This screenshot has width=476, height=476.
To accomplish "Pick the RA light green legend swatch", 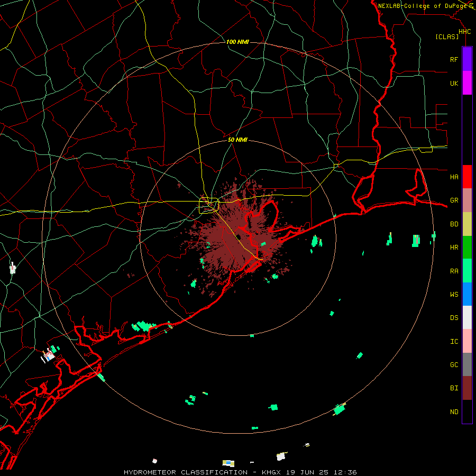I will pos(467,271).
